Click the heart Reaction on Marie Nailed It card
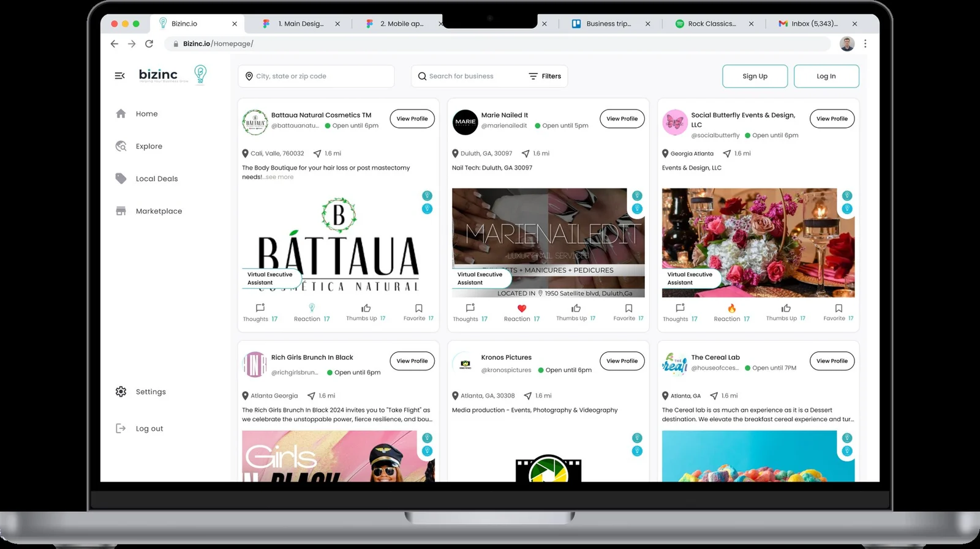980x549 pixels. click(522, 308)
